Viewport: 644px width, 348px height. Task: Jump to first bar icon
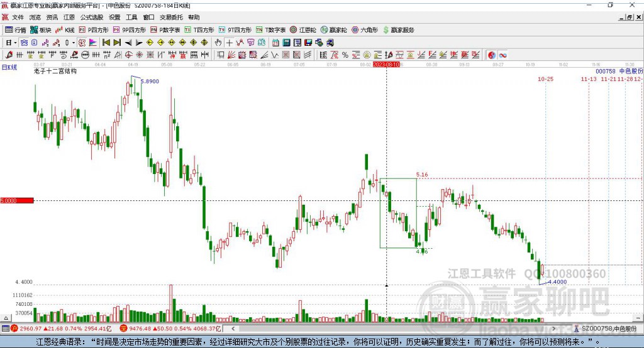point(106,43)
